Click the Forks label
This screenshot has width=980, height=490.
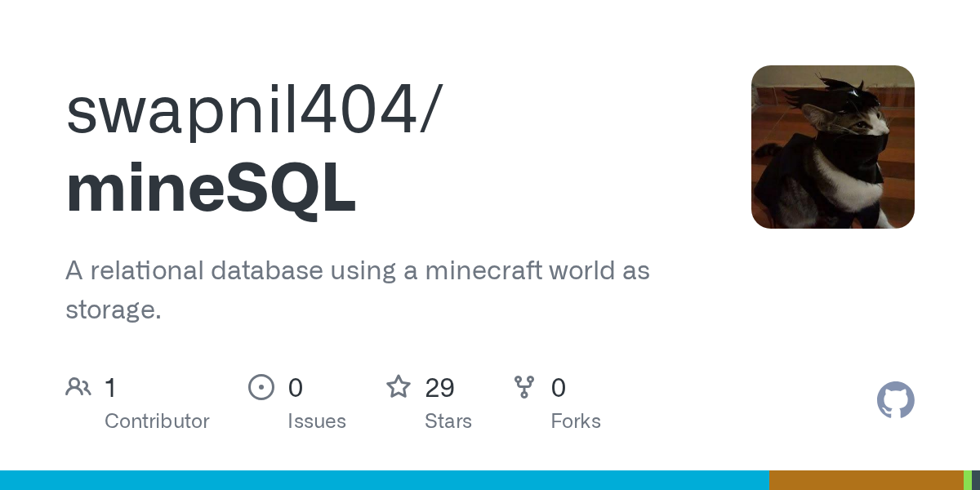click(576, 421)
